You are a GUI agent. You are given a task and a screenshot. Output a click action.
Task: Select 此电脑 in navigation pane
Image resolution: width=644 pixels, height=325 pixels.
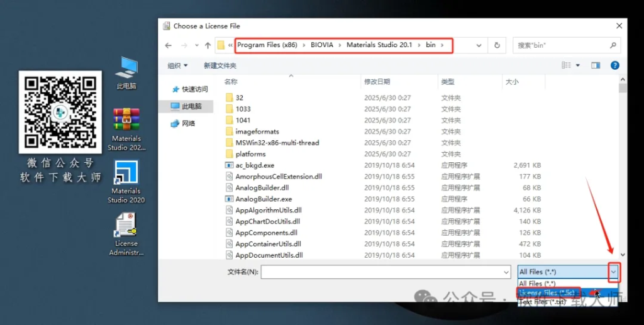coord(186,106)
